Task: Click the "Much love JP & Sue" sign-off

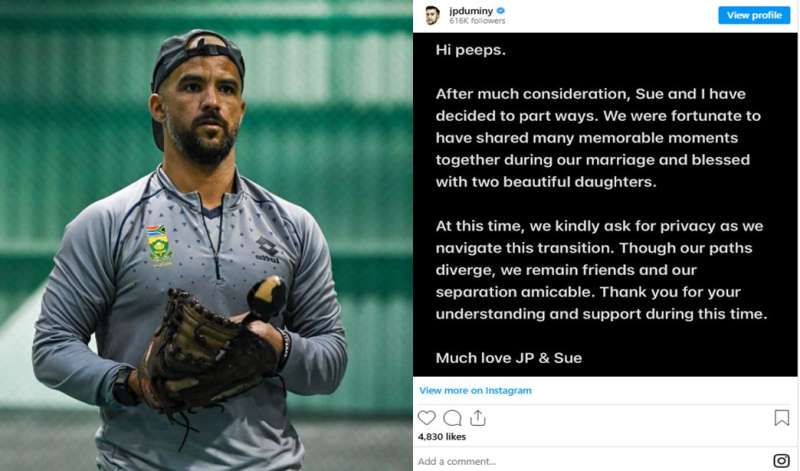Action: click(508, 357)
